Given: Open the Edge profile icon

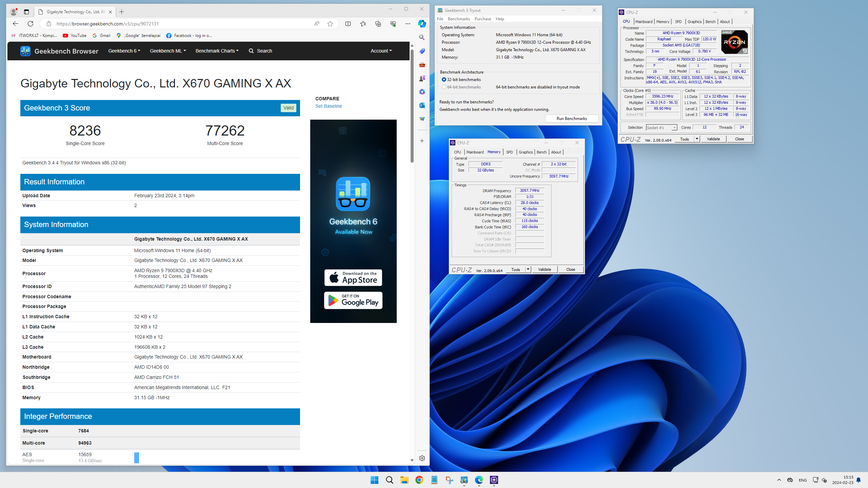Looking at the screenshot, I should 14,12.
